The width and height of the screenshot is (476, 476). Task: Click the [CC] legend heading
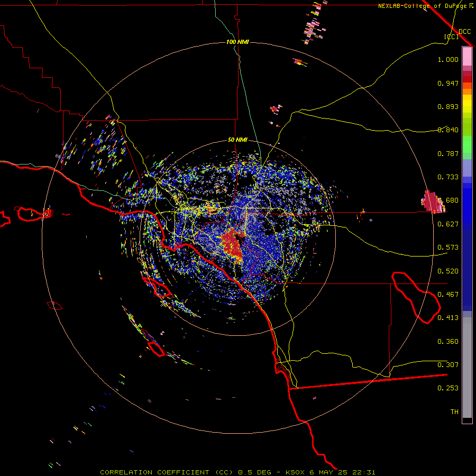452,36
